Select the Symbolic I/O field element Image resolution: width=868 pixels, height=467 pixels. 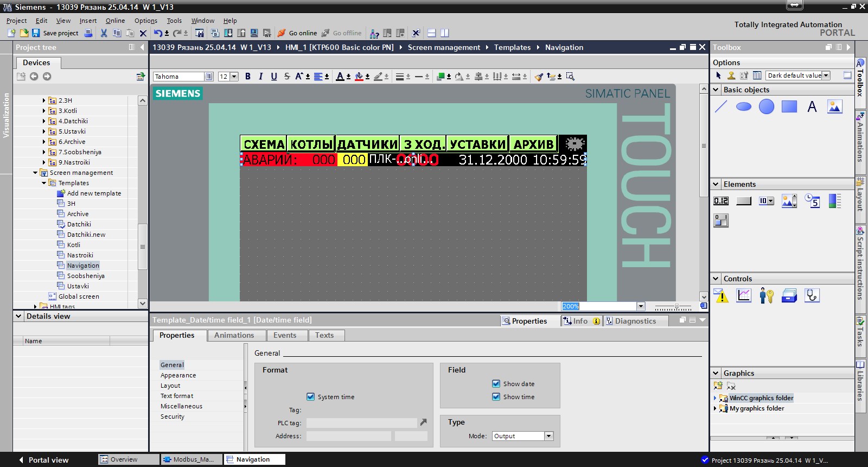(767, 201)
